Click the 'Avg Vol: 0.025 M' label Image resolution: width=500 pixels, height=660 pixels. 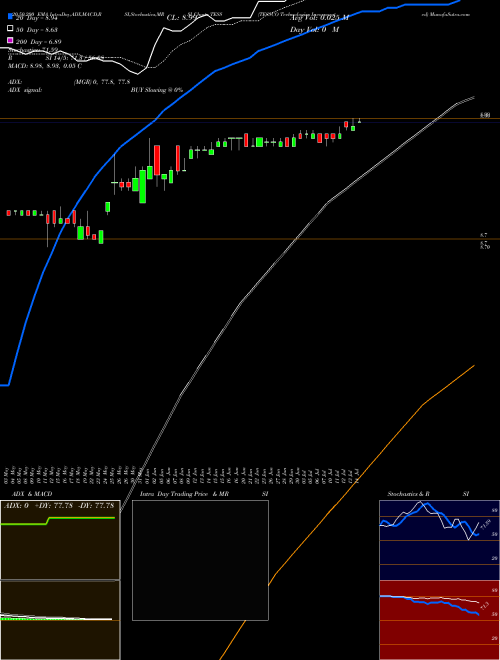tap(319, 18)
